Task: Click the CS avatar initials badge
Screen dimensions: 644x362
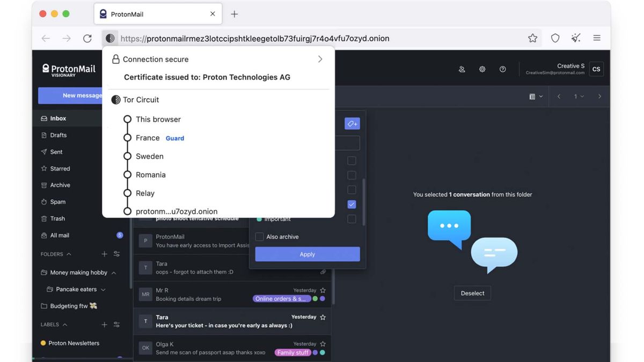Action: [596, 69]
